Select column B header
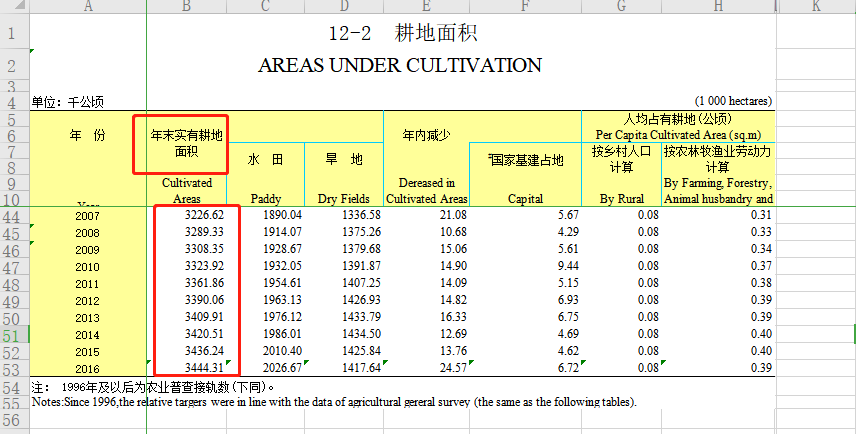856x434 pixels. click(186, 7)
